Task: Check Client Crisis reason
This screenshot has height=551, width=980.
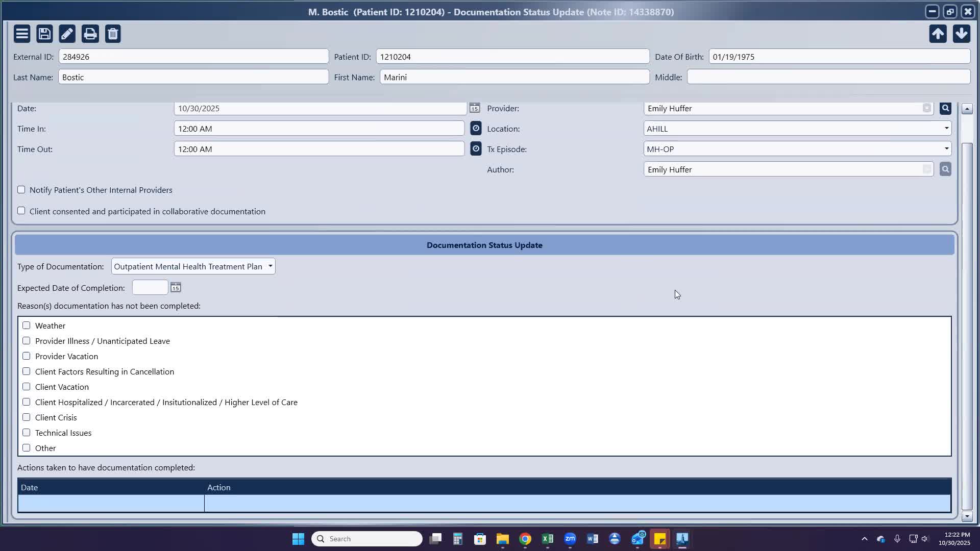Action: (x=27, y=417)
